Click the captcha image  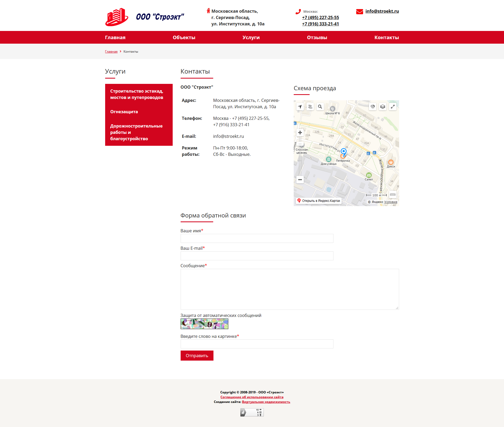point(204,324)
